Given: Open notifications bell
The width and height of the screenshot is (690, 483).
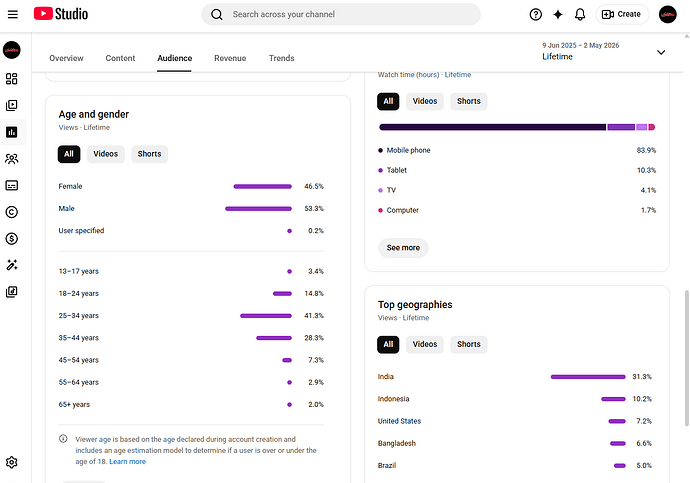Looking at the screenshot, I should pyautogui.click(x=580, y=15).
